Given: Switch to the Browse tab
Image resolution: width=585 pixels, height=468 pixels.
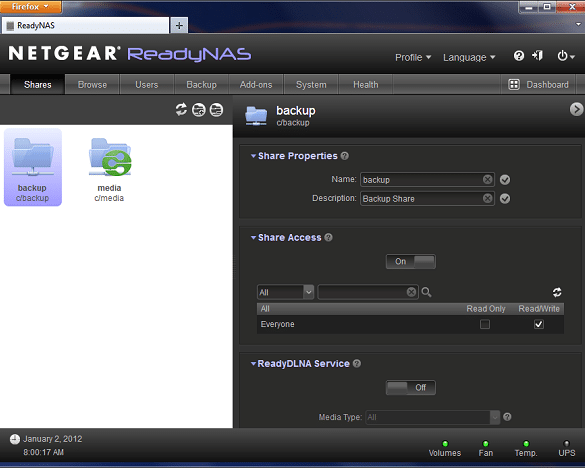Looking at the screenshot, I should tap(92, 85).
